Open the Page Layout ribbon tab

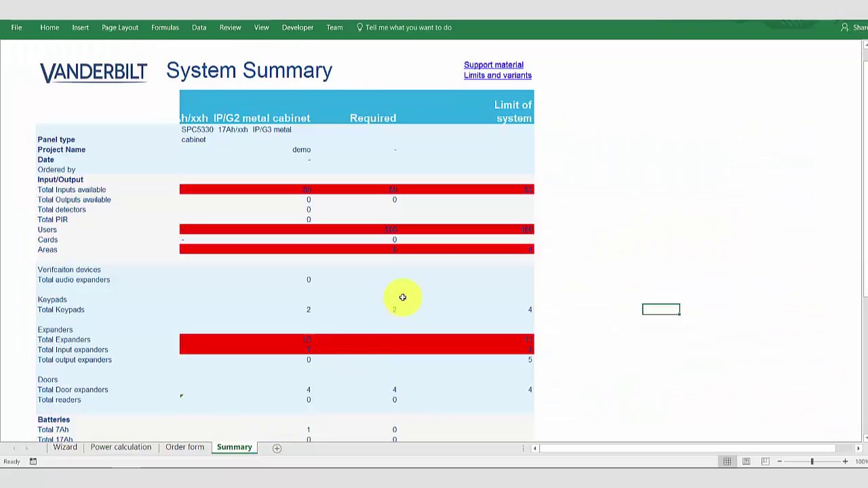[120, 28]
